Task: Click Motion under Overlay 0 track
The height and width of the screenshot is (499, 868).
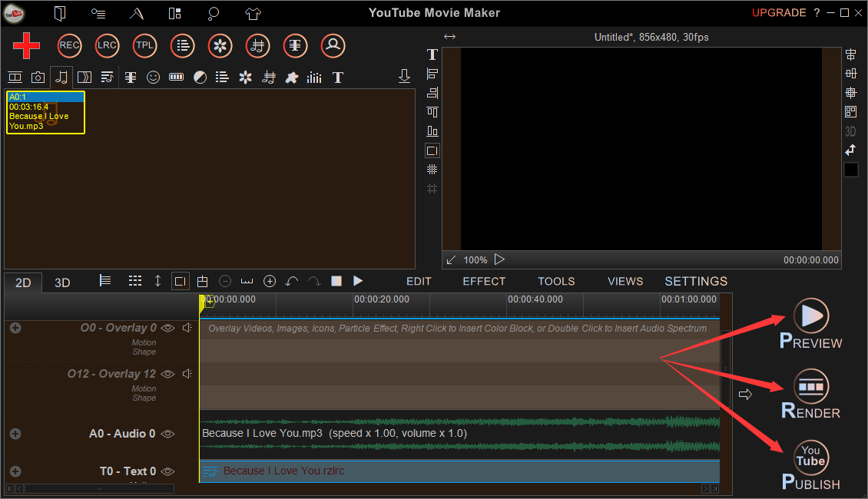Action: click(x=144, y=342)
